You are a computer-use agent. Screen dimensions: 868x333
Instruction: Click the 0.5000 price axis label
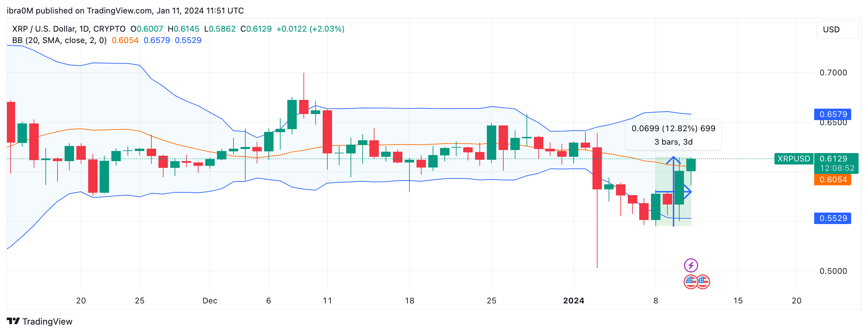(833, 271)
